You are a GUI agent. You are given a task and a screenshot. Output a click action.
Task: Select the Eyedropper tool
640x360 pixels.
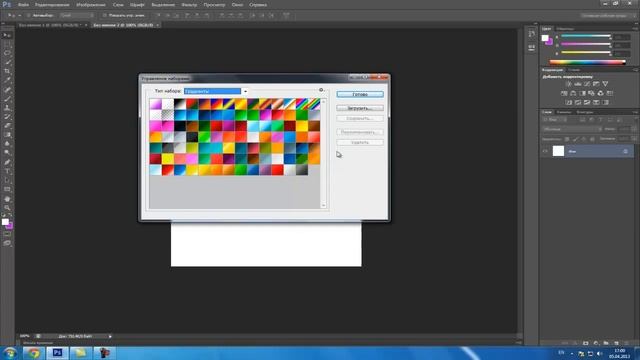tap(7, 80)
